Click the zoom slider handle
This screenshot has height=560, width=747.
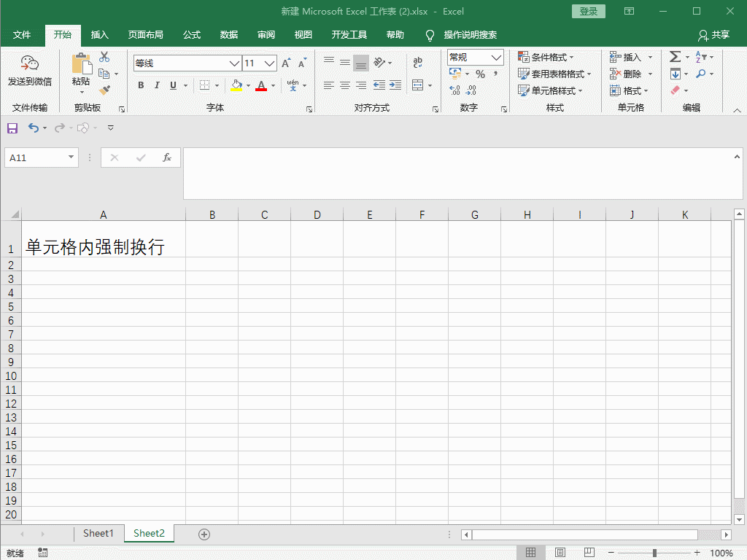tap(654, 553)
